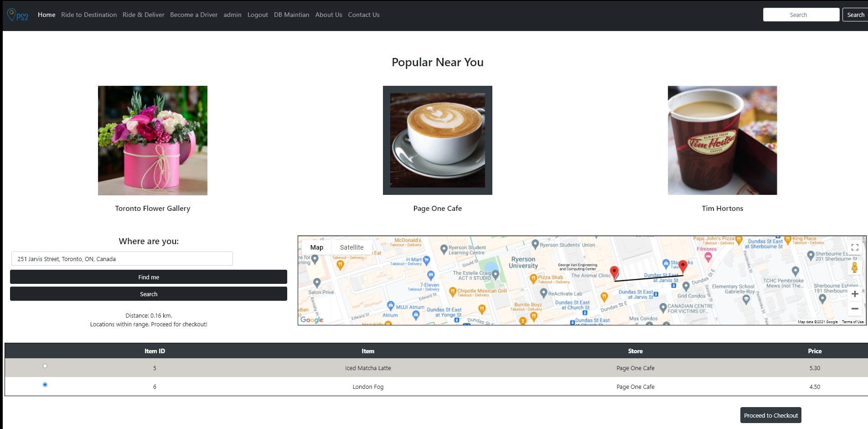Viewport: 868px width, 429px height.
Task: Click the red marker near Starbucks
Action: point(682,267)
